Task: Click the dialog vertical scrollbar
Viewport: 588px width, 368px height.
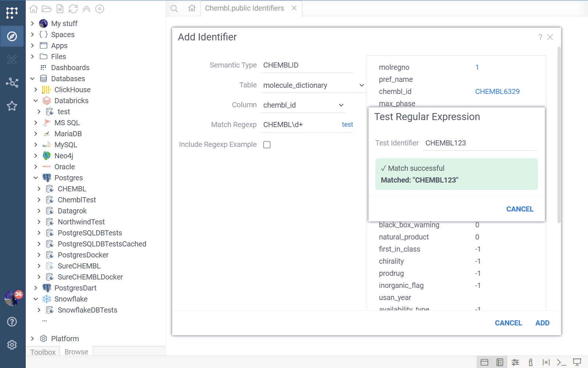Action: pos(559,135)
